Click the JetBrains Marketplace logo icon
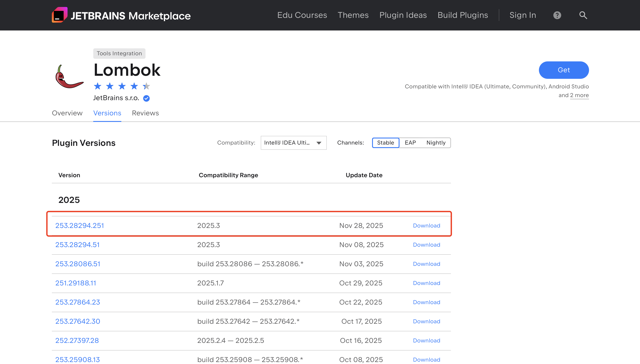Viewport: 640px width, 364px height. click(x=59, y=15)
